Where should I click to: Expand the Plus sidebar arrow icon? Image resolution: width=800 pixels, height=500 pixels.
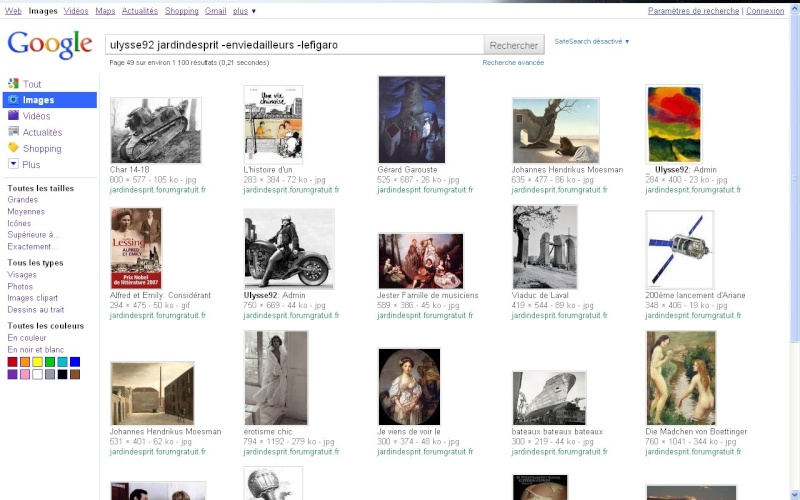[x=13, y=164]
